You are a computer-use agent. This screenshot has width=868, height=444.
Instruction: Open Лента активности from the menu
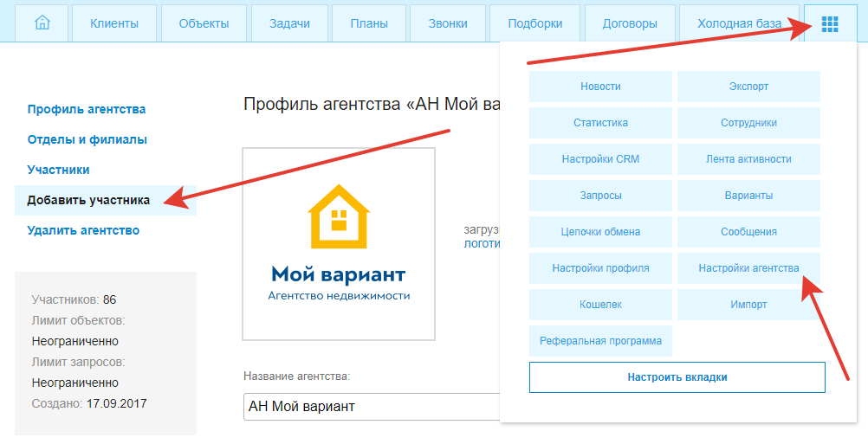tap(748, 159)
